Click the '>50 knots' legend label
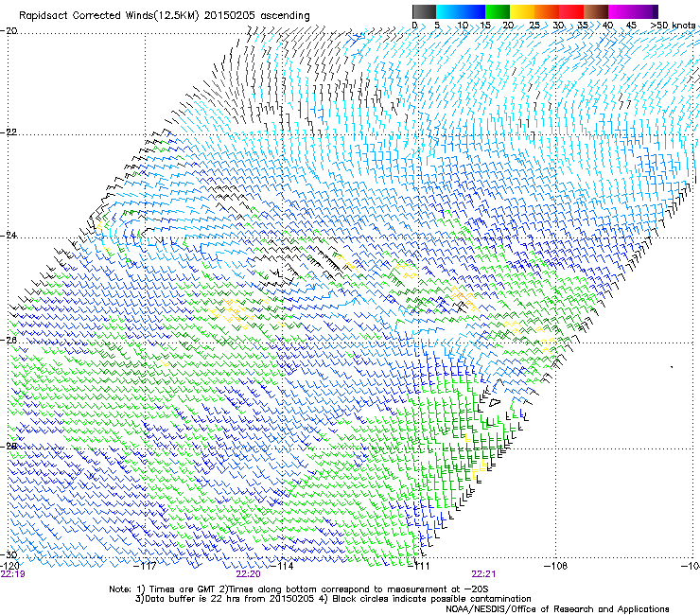 point(674,26)
